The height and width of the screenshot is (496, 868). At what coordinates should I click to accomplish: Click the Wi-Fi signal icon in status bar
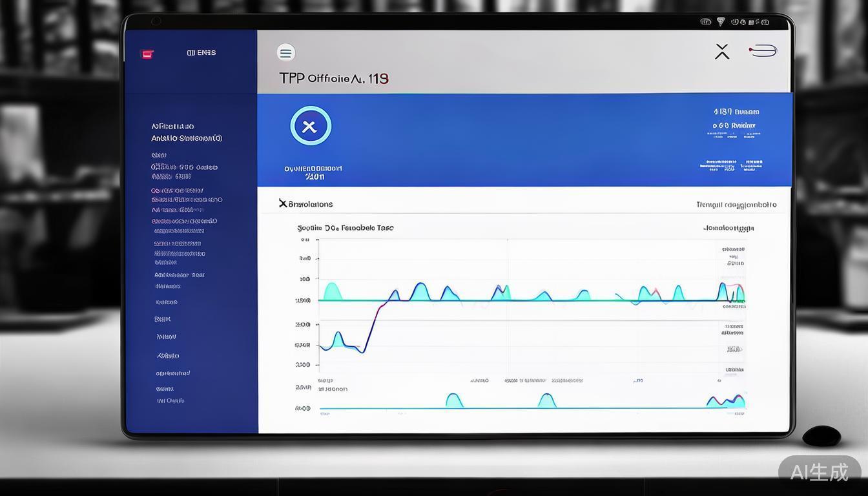tap(721, 22)
